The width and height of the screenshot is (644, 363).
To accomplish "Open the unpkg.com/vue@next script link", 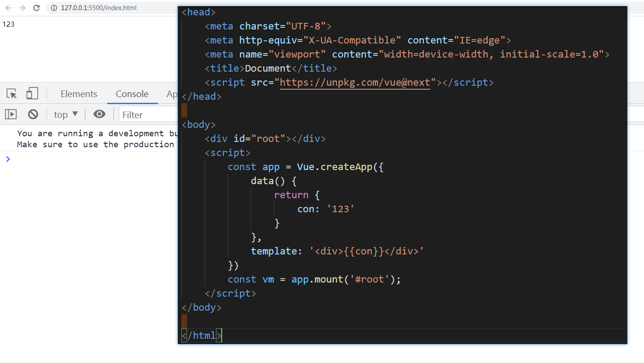I will pos(355,83).
